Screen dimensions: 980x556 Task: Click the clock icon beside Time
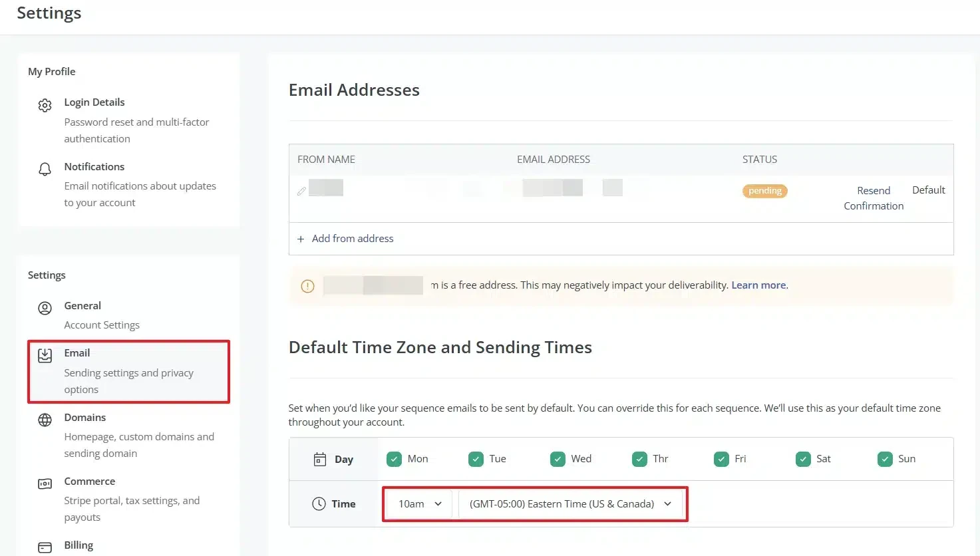pyautogui.click(x=319, y=503)
